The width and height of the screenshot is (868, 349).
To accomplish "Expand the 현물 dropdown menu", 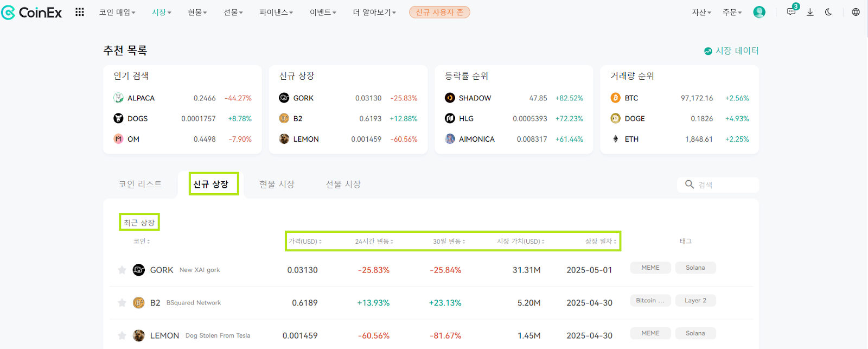I will click(x=197, y=12).
